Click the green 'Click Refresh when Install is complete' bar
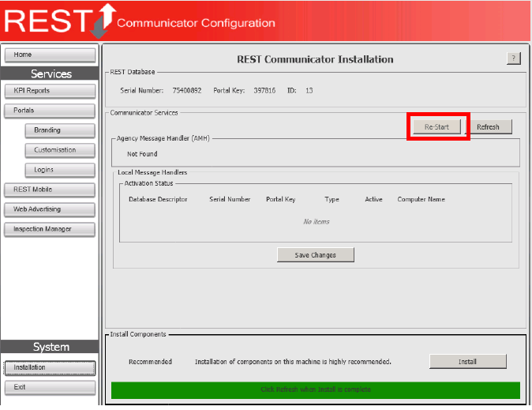532x410 pixels. (x=316, y=390)
